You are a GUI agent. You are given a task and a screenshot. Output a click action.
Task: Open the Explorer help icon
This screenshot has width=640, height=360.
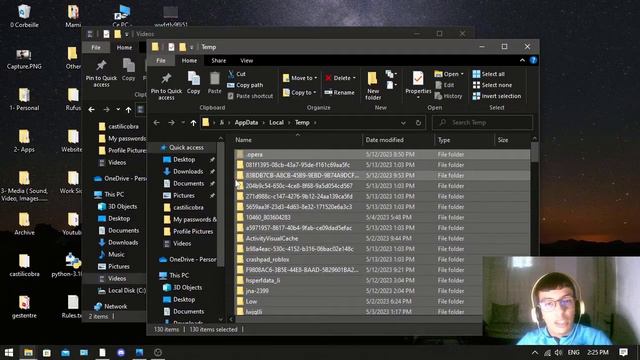click(x=533, y=60)
